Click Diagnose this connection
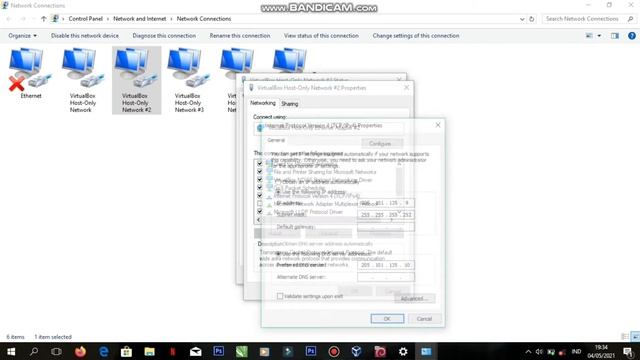Screen dimensions: 640x360 click(x=164, y=36)
